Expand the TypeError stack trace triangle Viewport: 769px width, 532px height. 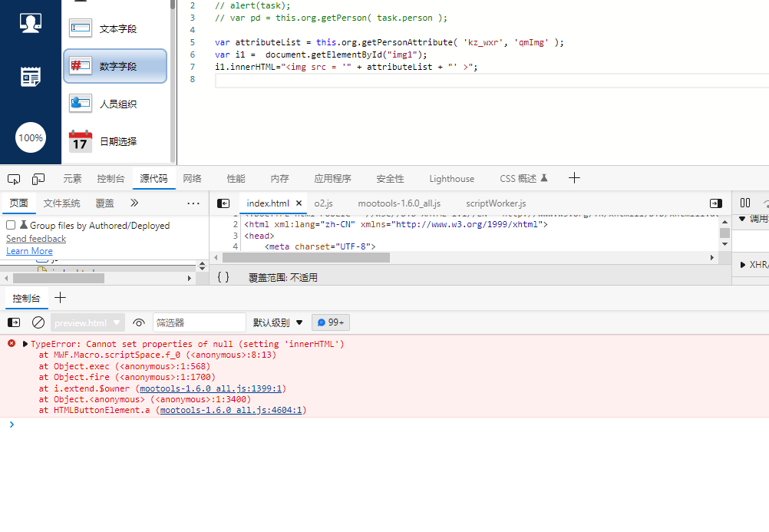(x=25, y=345)
